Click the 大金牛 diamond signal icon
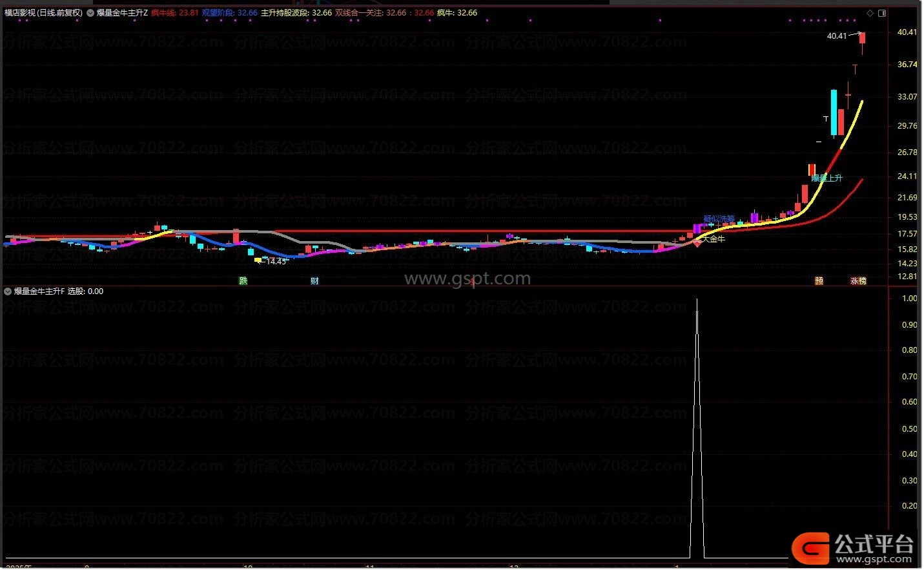 tap(697, 243)
